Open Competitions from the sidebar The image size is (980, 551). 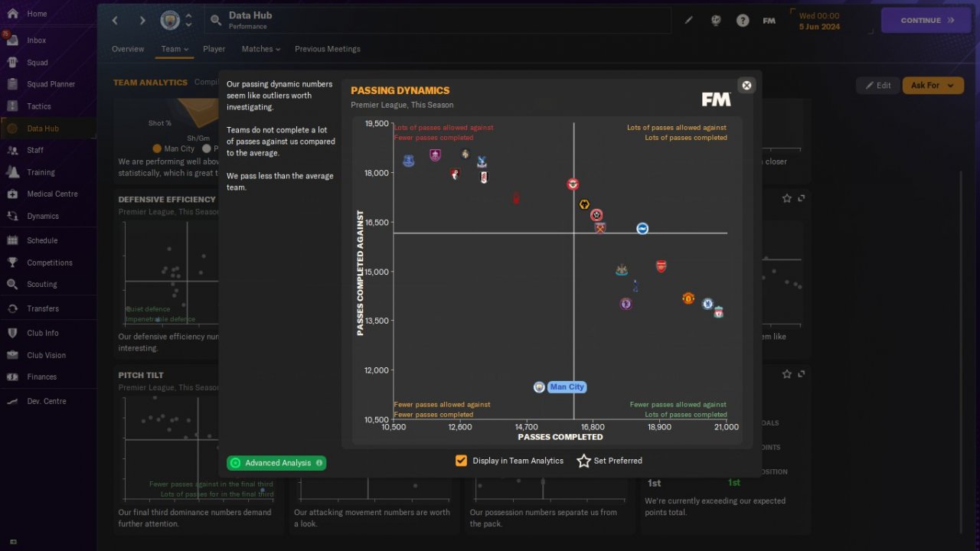[49, 262]
